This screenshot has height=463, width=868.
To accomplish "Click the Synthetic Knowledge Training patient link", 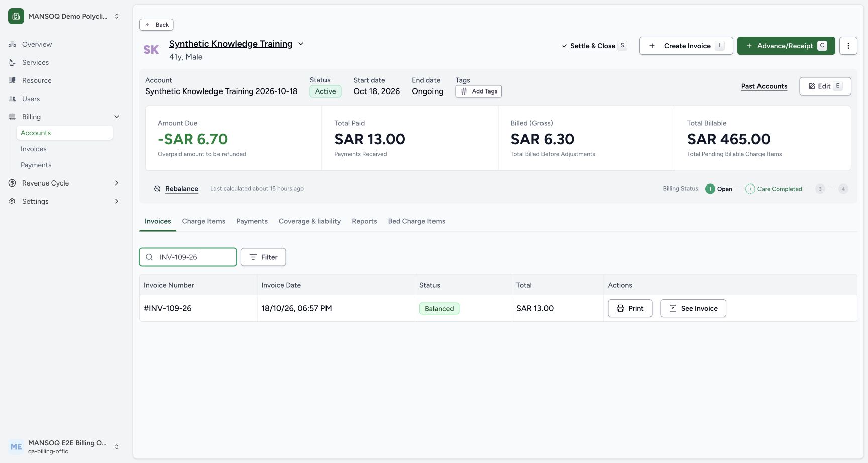I will tap(231, 44).
